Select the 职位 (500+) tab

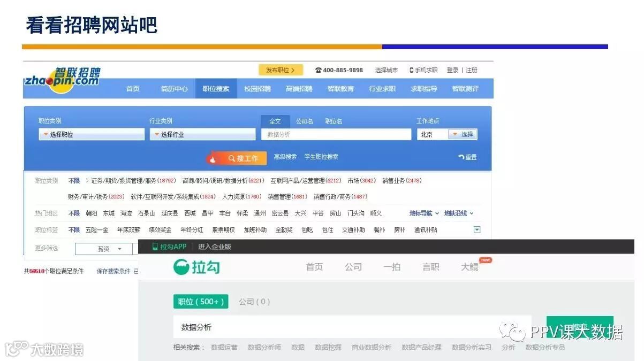coord(201,302)
